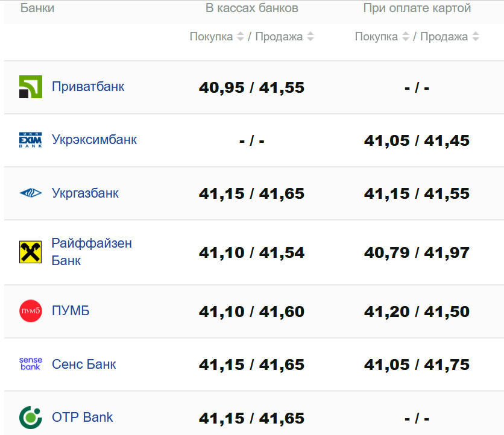Click the red ПУМБ logo icon
The height and width of the screenshot is (435, 504).
tap(31, 311)
